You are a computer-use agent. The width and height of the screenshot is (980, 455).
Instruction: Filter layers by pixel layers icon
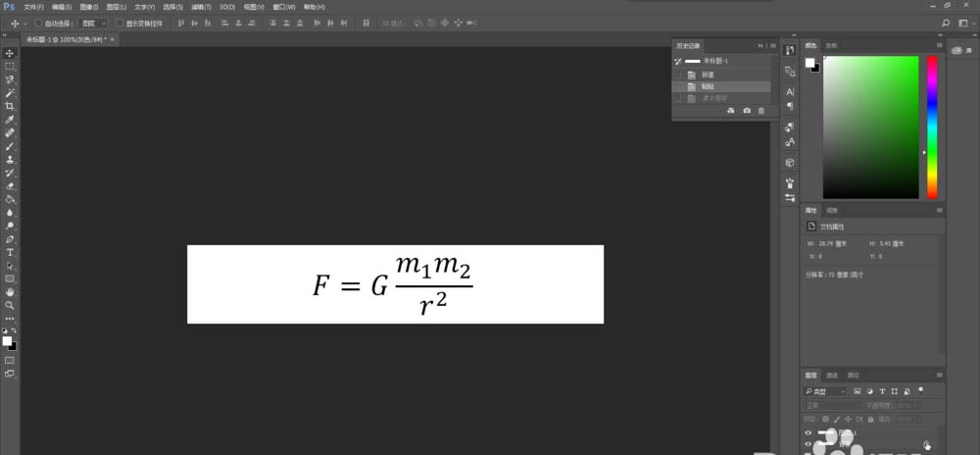click(857, 391)
